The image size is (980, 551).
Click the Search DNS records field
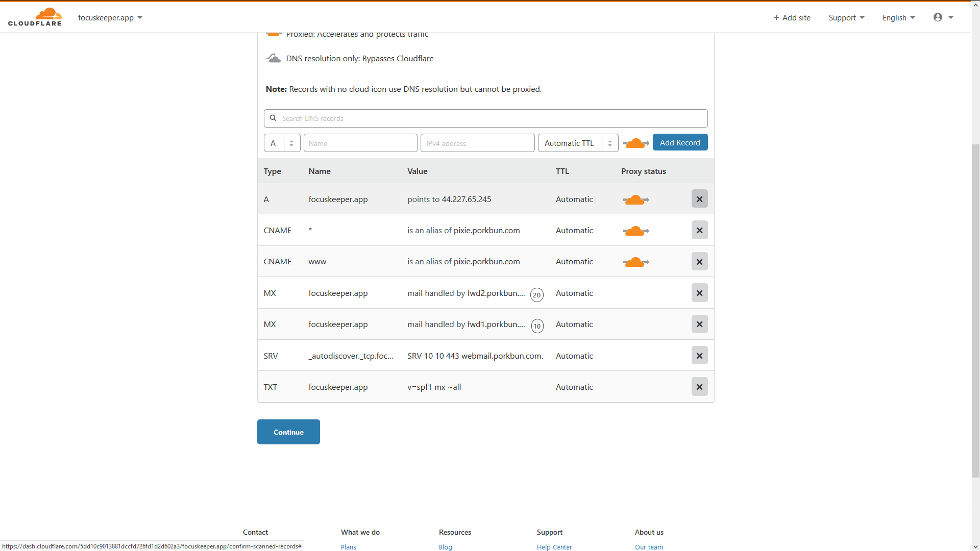pyautogui.click(x=485, y=118)
